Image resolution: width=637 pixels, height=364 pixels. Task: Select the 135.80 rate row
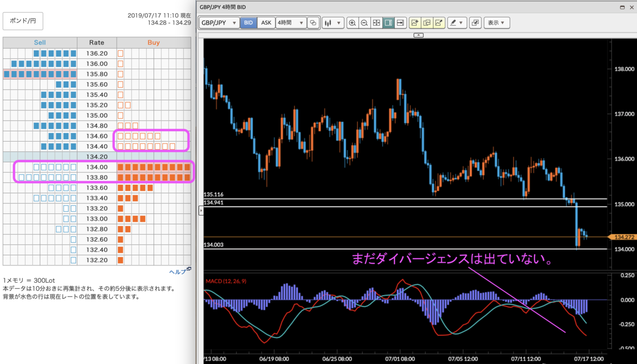(97, 74)
